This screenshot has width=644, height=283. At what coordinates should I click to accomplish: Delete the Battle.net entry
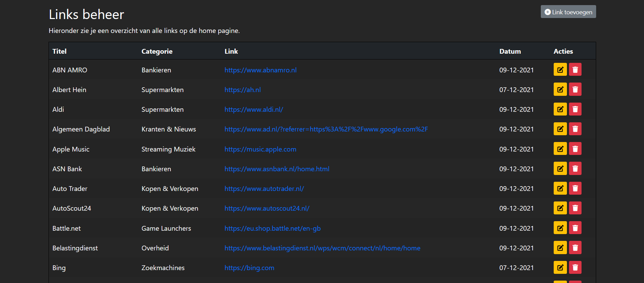point(575,228)
